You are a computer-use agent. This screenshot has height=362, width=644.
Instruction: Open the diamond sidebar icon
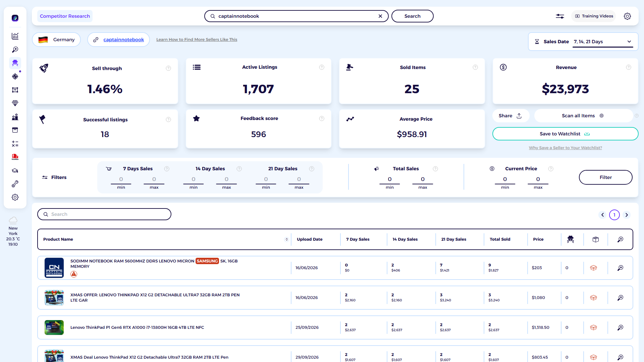coord(15,103)
